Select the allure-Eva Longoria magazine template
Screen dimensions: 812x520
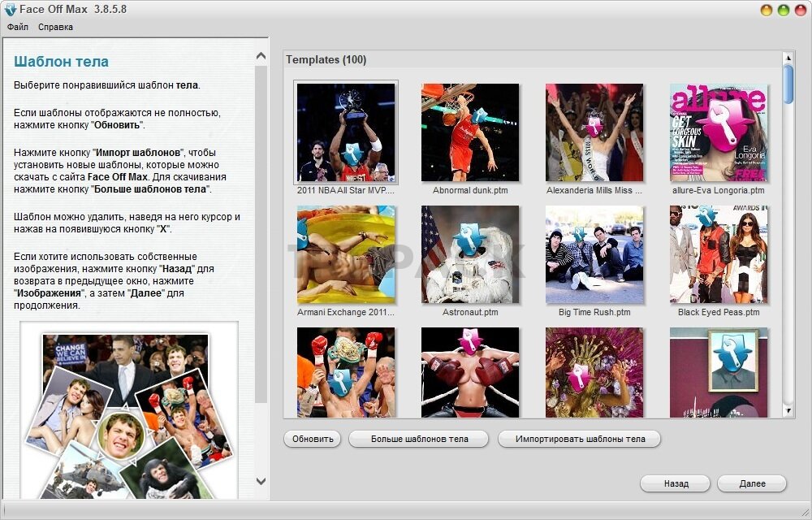point(719,132)
